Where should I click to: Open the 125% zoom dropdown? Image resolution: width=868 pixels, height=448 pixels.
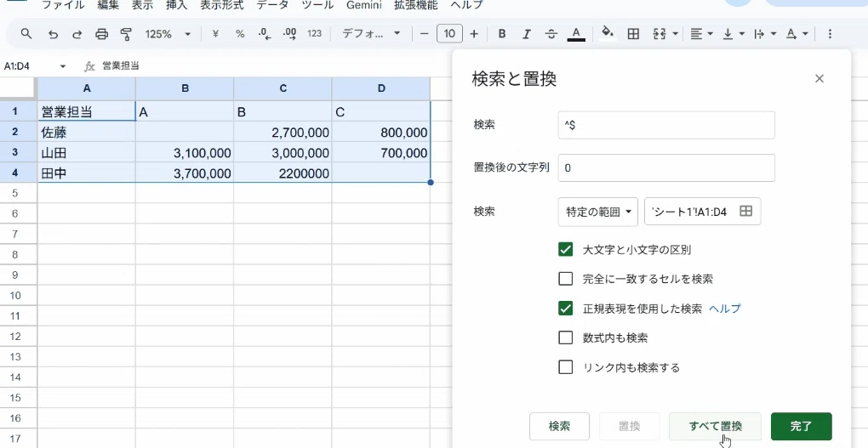click(x=168, y=34)
